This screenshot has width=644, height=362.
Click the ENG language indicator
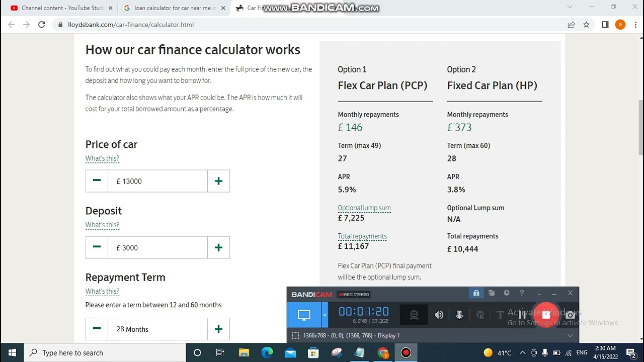[x=582, y=353]
